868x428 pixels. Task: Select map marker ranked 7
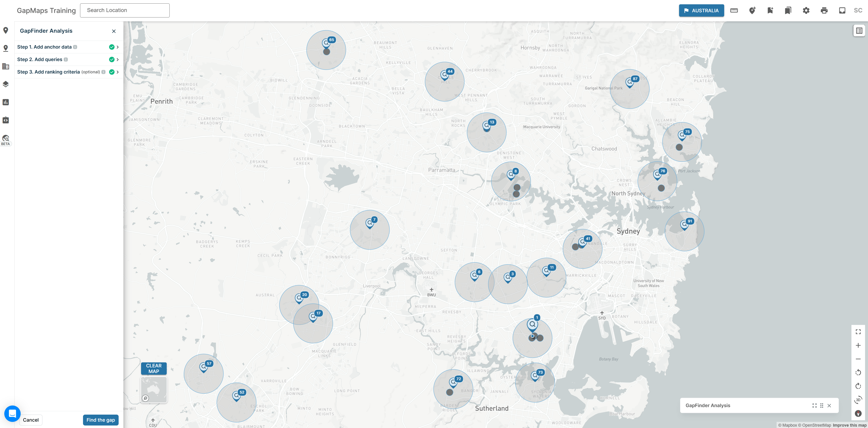coord(370,223)
